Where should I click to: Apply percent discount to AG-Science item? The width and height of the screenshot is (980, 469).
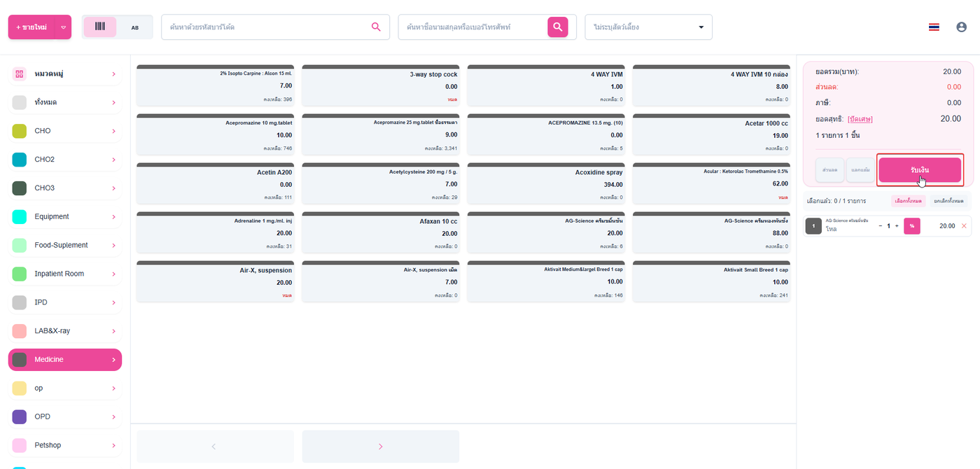[x=912, y=226]
